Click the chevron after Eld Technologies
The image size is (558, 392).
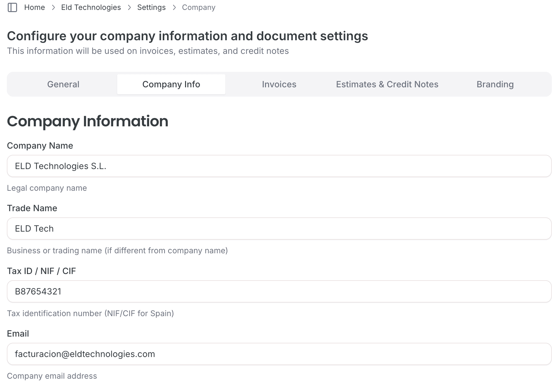point(130,7)
